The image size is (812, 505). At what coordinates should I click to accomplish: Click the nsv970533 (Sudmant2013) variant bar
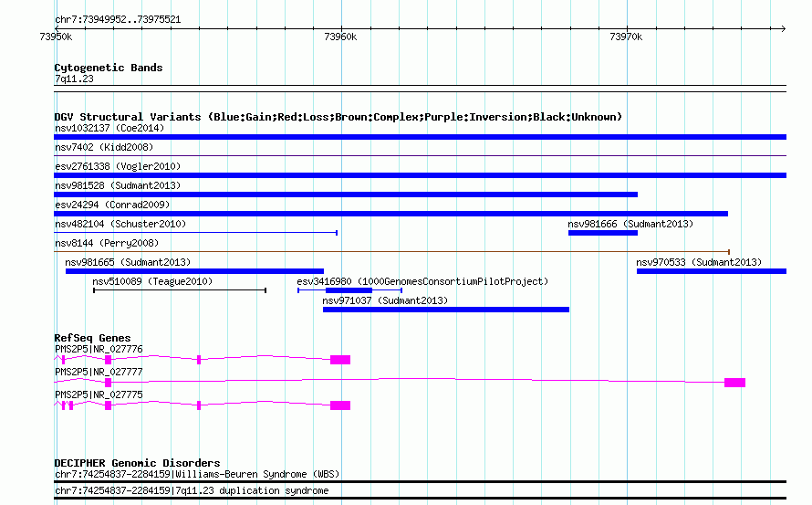click(x=712, y=271)
